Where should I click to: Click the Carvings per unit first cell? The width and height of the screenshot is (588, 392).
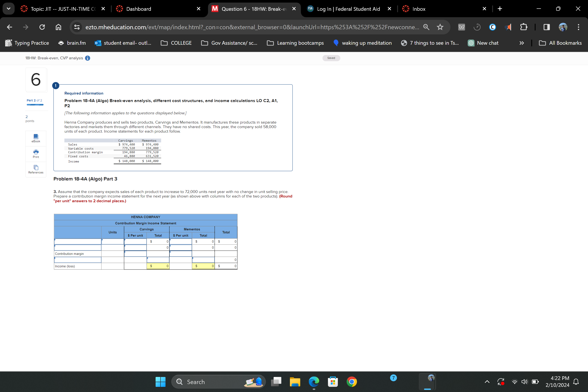(135, 242)
